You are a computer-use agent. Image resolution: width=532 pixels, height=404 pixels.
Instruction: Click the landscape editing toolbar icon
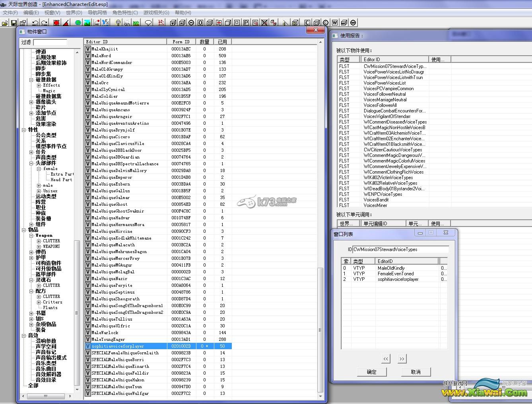click(87, 23)
